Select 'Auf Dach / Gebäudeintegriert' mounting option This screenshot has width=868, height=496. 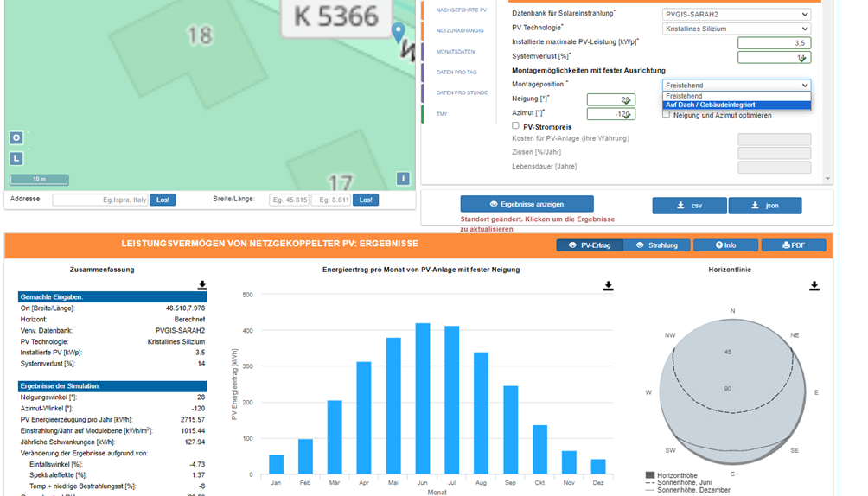[737, 105]
